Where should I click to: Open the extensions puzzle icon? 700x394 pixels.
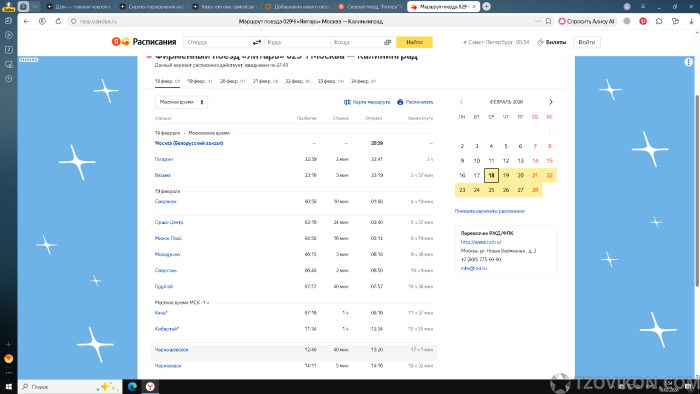click(x=659, y=21)
